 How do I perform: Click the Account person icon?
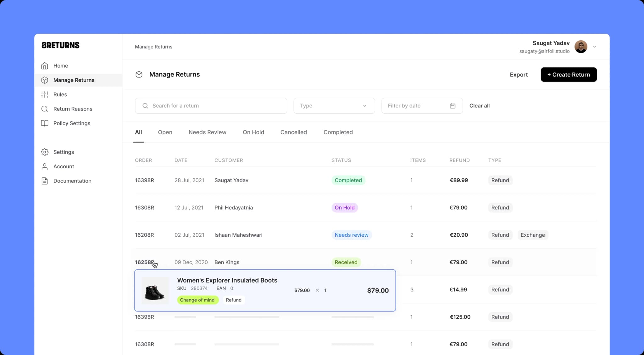point(45,166)
